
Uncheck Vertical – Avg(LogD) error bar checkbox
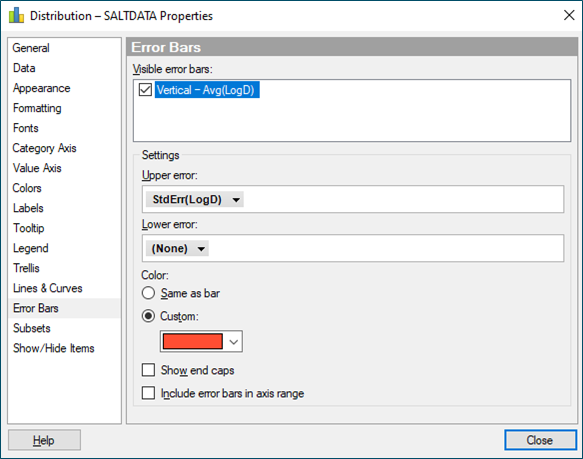coord(145,90)
